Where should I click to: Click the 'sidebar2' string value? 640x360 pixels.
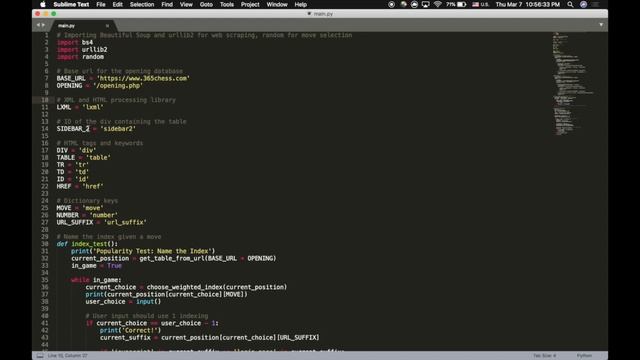pos(118,129)
